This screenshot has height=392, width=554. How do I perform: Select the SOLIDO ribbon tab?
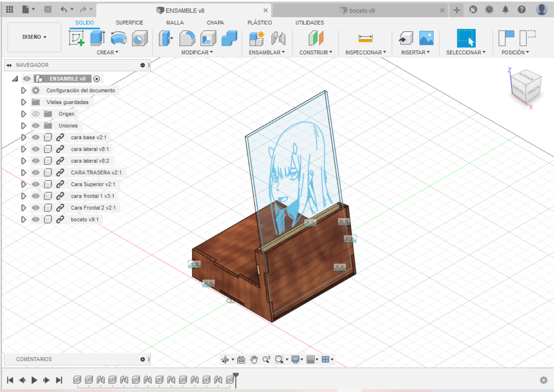click(x=85, y=23)
